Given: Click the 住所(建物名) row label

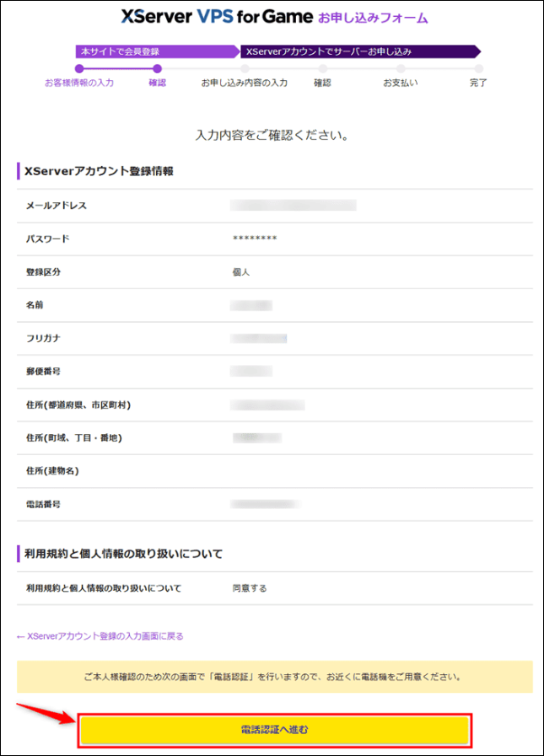Looking at the screenshot, I should [52, 470].
